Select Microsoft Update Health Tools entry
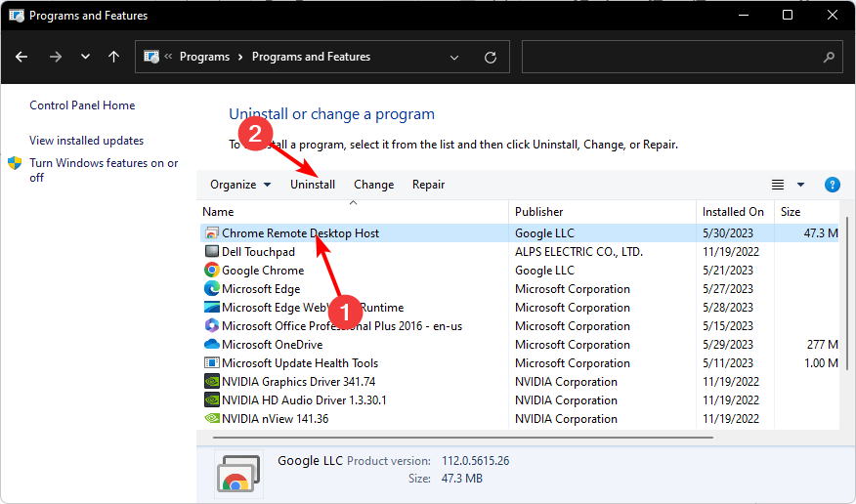Image resolution: width=856 pixels, height=504 pixels. 519,362
